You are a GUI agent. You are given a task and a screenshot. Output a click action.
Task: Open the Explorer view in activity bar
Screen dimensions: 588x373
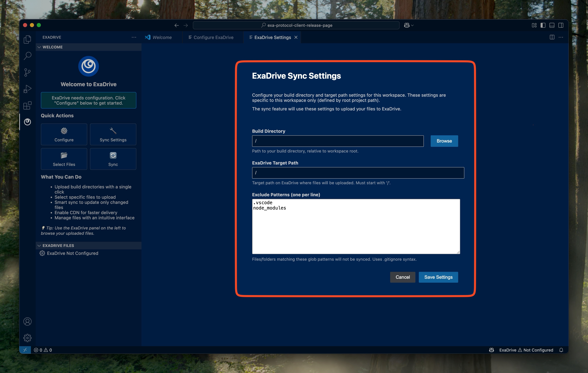(27, 39)
